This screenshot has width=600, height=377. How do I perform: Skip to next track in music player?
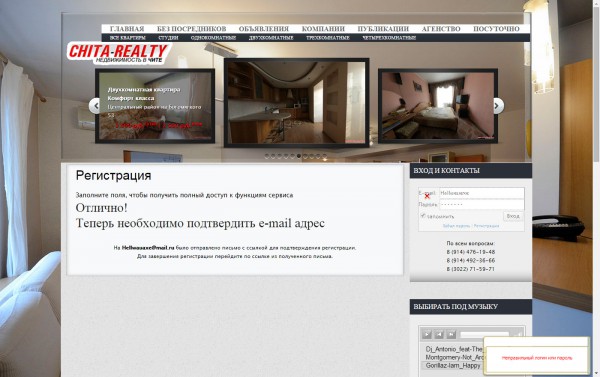pos(451,335)
